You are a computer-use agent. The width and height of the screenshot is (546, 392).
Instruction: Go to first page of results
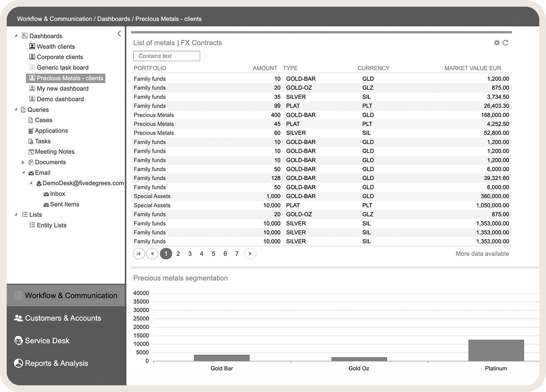point(139,253)
